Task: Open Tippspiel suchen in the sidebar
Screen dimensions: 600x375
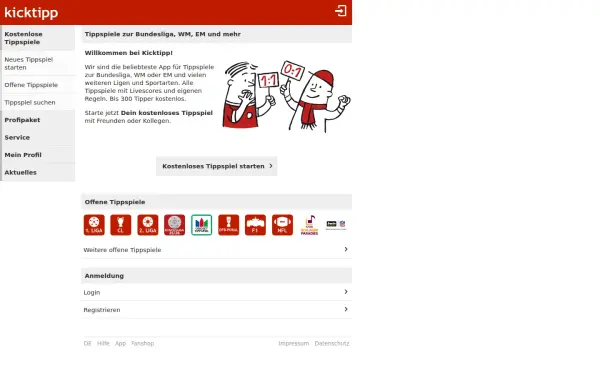Action: 38,102
